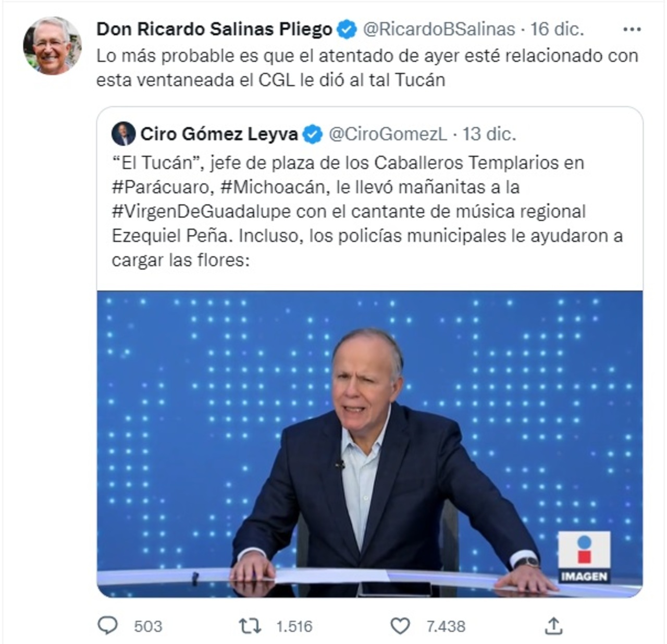The width and height of the screenshot is (667, 644).
Task: Click the #Michoacán hashtag
Action: 273,187
